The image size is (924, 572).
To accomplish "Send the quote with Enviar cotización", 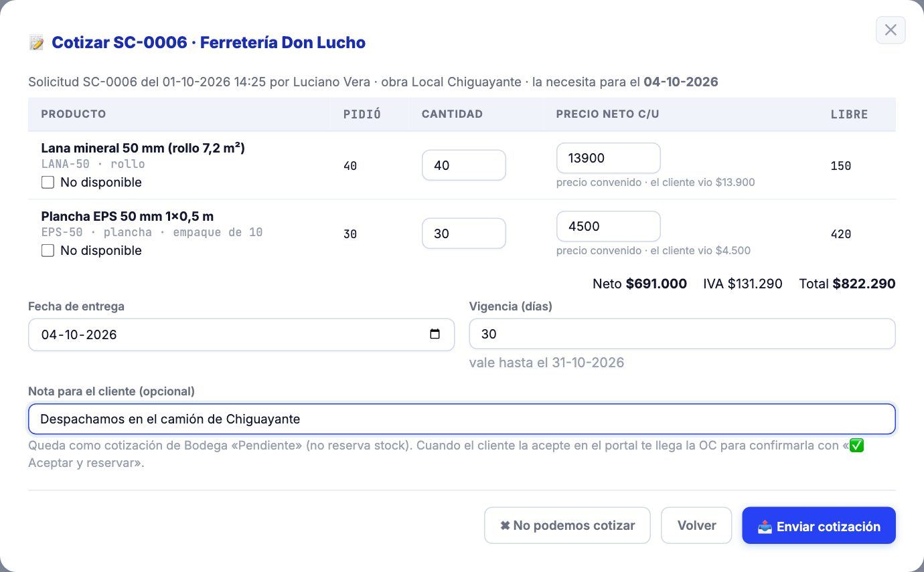I will [x=818, y=526].
